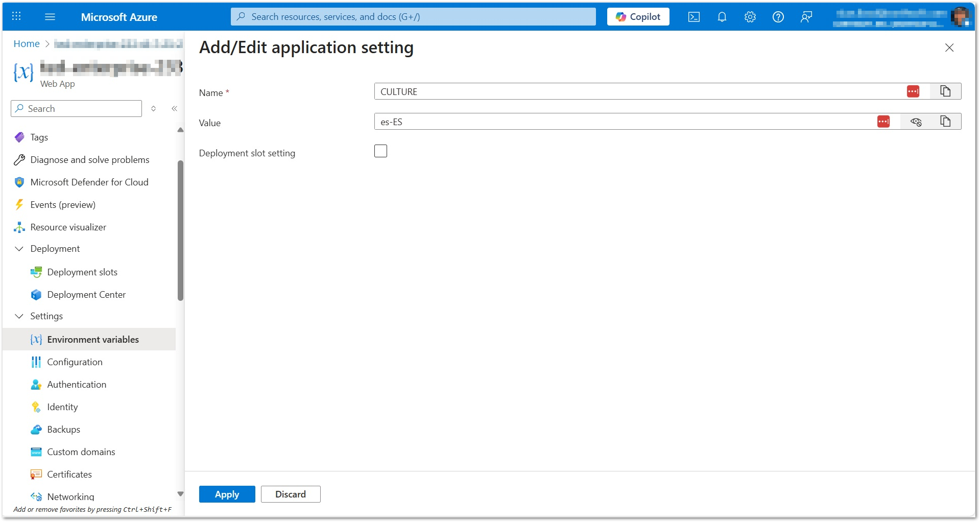Open the help pane with the question mark icon
The image size is (980, 522).
[x=778, y=16]
